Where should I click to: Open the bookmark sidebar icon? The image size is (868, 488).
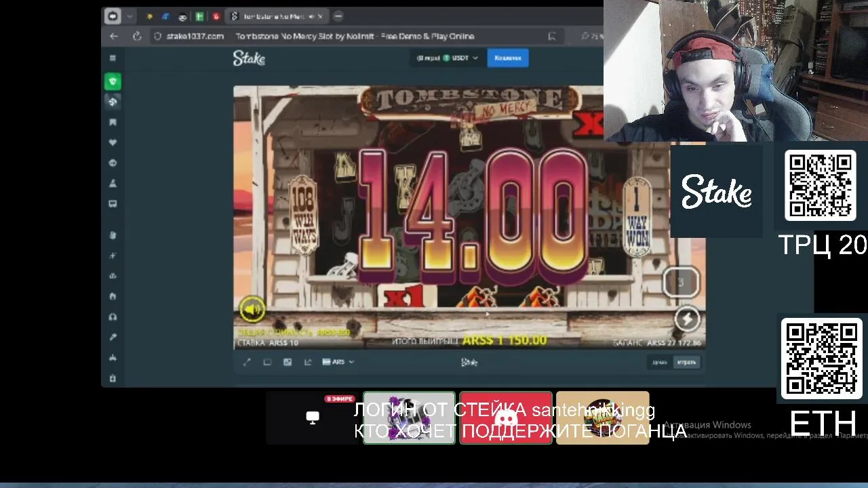click(113, 122)
